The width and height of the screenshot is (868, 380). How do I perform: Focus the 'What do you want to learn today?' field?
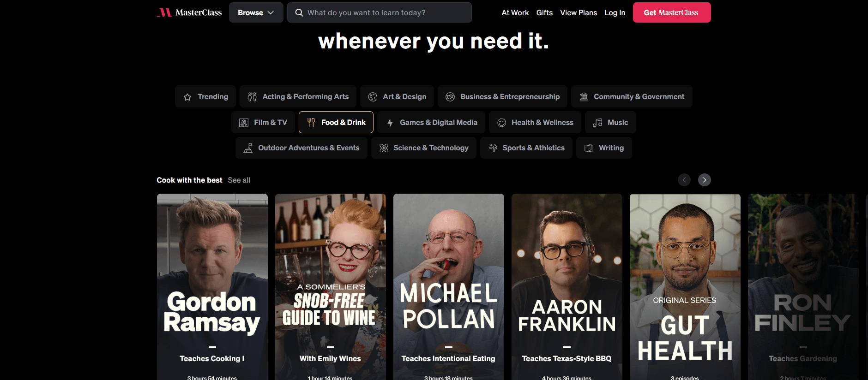[380, 12]
